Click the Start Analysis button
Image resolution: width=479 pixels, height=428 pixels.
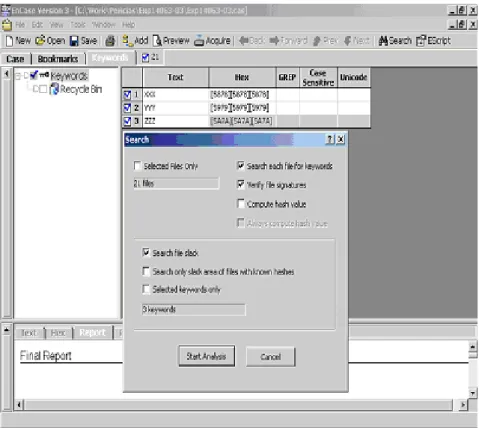[x=206, y=356]
